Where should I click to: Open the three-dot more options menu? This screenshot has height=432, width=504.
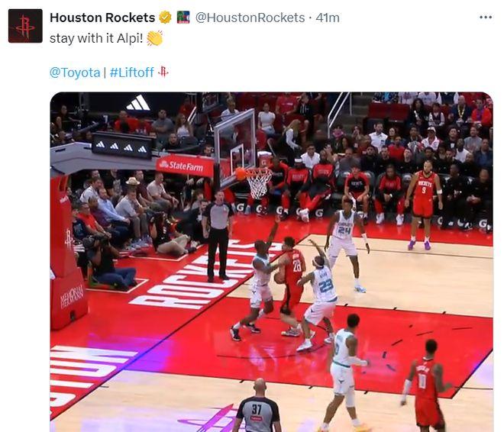pyautogui.click(x=485, y=18)
